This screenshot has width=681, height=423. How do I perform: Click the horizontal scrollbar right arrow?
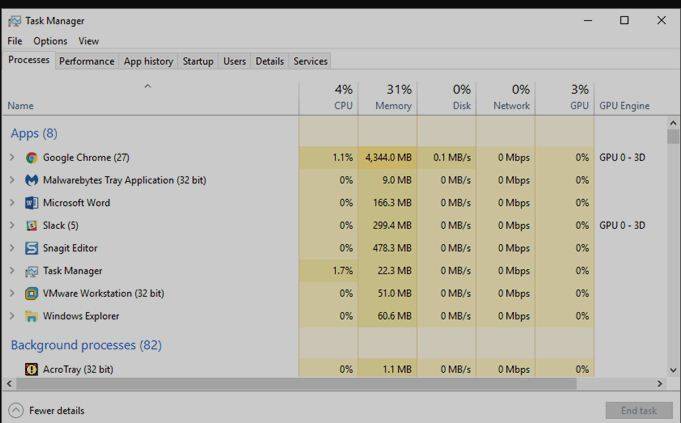coord(660,383)
